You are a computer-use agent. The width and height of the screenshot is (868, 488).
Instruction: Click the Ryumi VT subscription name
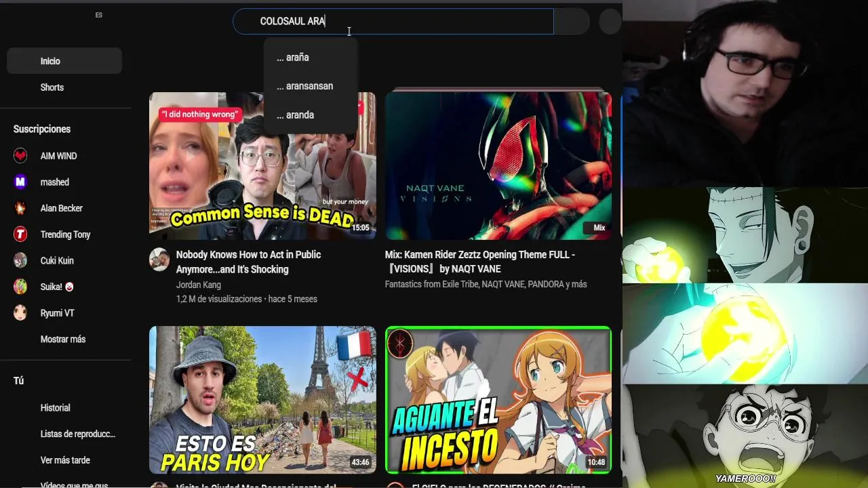pyautogui.click(x=57, y=313)
